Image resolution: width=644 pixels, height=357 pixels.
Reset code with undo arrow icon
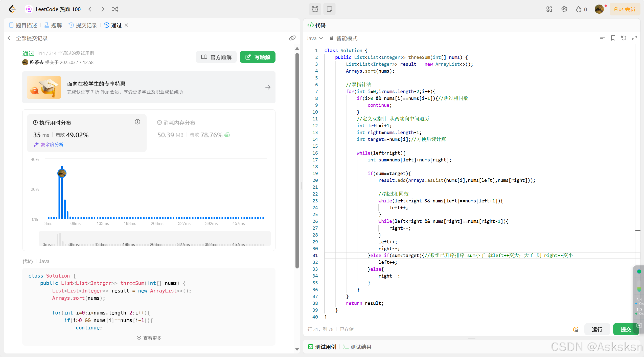pyautogui.click(x=624, y=38)
